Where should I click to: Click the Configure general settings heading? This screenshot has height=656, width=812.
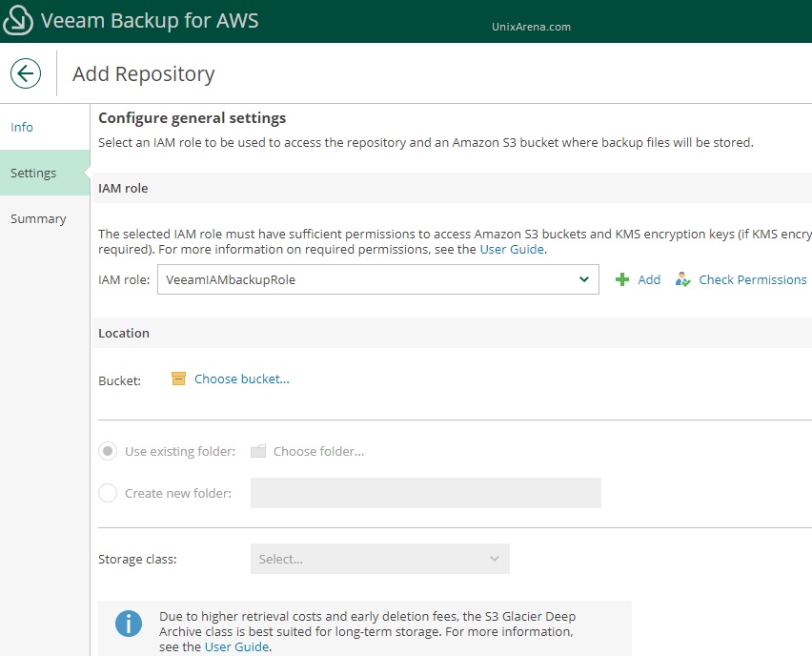tap(193, 118)
